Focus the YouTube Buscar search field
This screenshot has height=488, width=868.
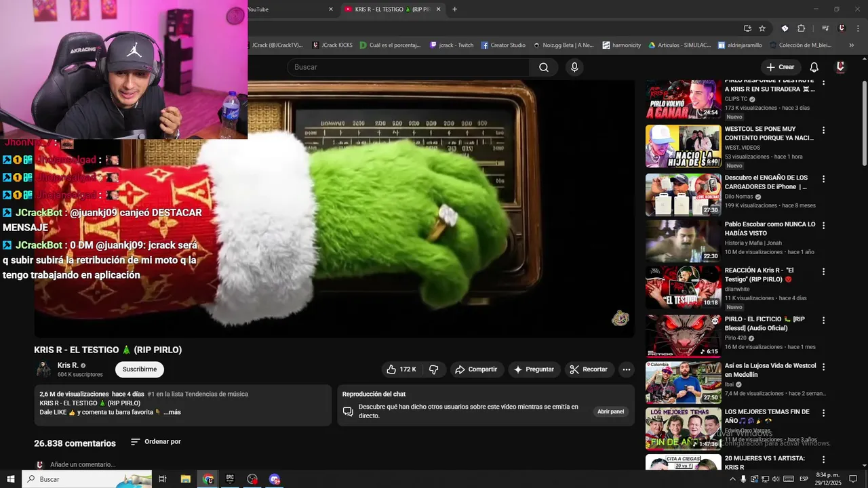click(408, 67)
